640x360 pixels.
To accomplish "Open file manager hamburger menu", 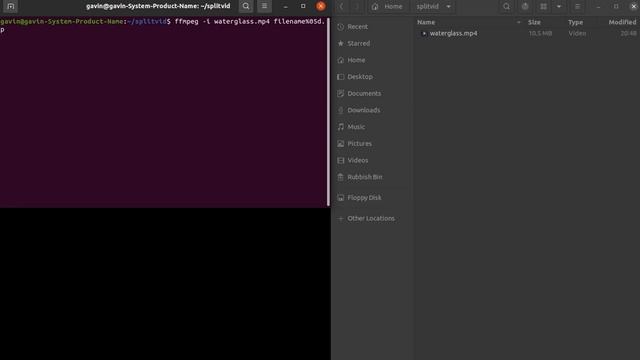I will pyautogui.click(x=577, y=7).
